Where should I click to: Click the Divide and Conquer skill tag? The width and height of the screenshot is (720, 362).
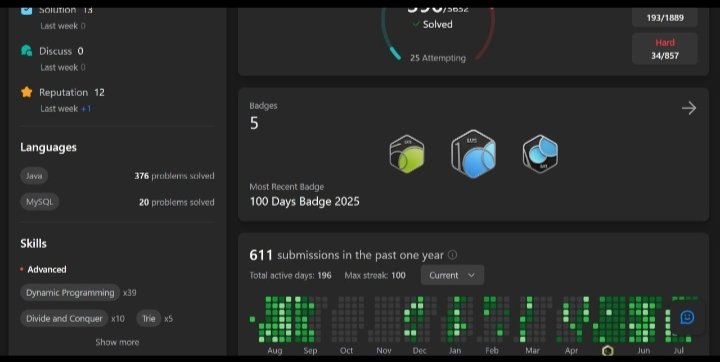[x=64, y=318]
